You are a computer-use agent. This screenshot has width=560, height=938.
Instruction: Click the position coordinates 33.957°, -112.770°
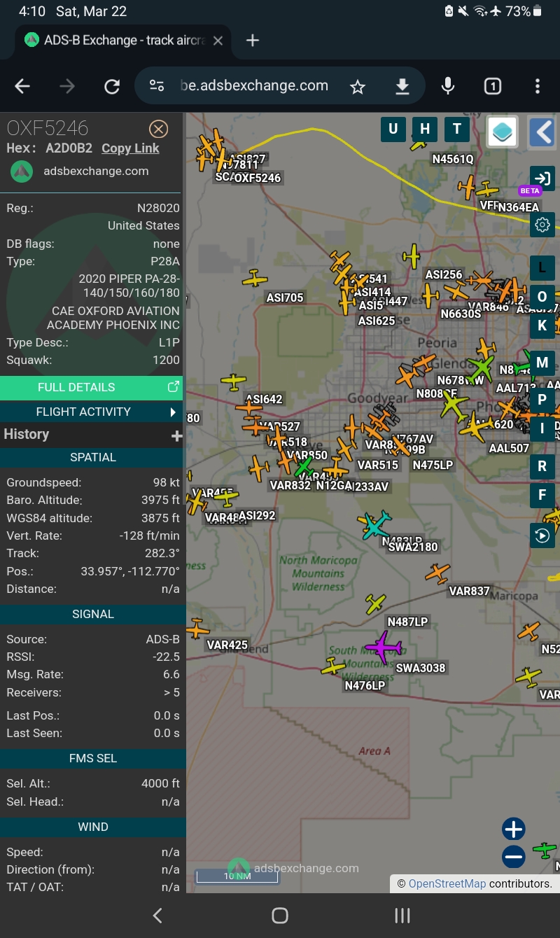[x=130, y=571]
